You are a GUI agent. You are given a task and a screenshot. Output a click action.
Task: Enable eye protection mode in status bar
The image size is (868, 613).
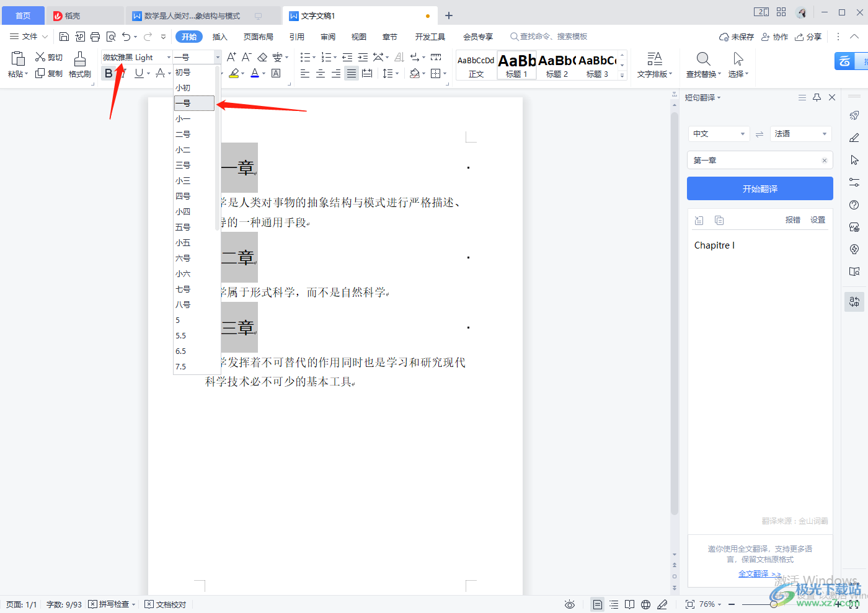coord(570,604)
